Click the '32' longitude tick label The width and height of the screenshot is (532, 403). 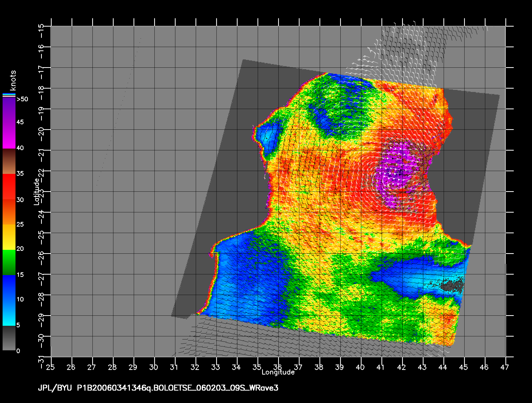pos(195,367)
